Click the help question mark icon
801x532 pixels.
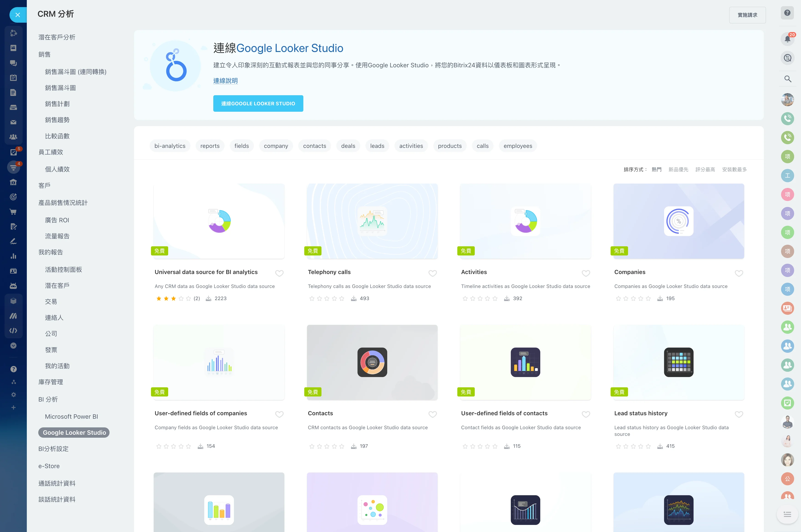pyautogui.click(x=787, y=13)
